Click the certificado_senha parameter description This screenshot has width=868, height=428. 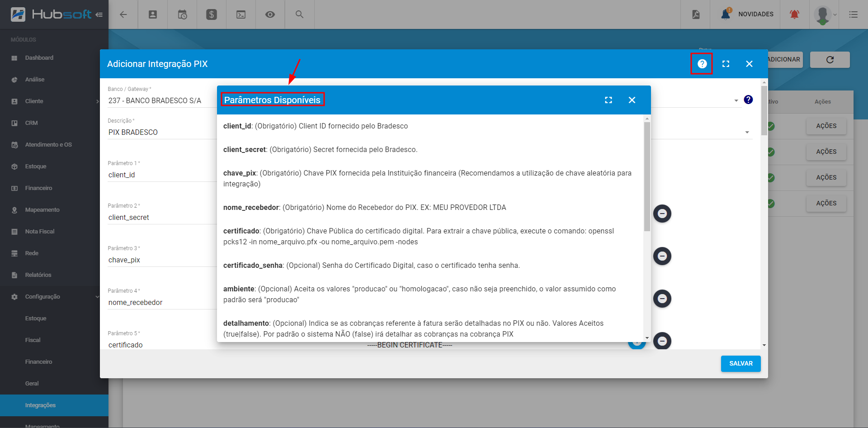(372, 266)
